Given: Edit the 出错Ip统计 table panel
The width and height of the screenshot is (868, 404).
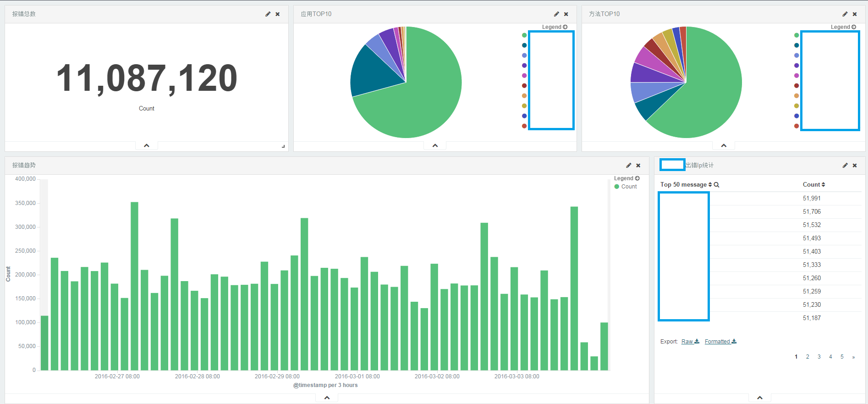Looking at the screenshot, I should tap(845, 166).
